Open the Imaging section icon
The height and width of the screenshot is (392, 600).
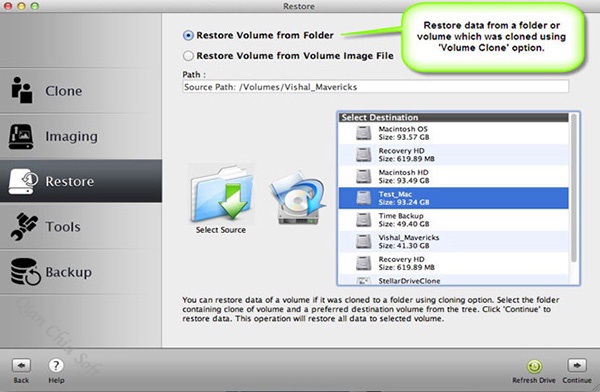click(x=21, y=136)
